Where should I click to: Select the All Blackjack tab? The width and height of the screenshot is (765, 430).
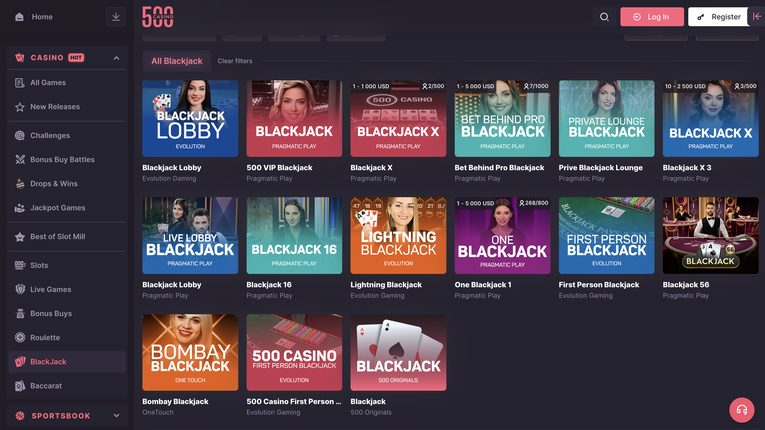[x=177, y=61]
